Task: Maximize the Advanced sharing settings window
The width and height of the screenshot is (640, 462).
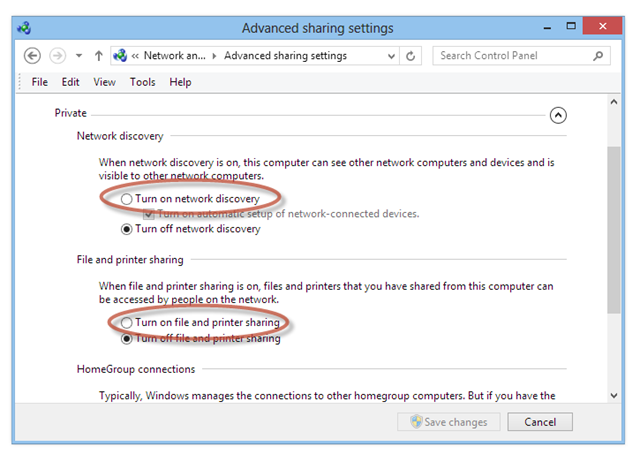Action: [571, 26]
